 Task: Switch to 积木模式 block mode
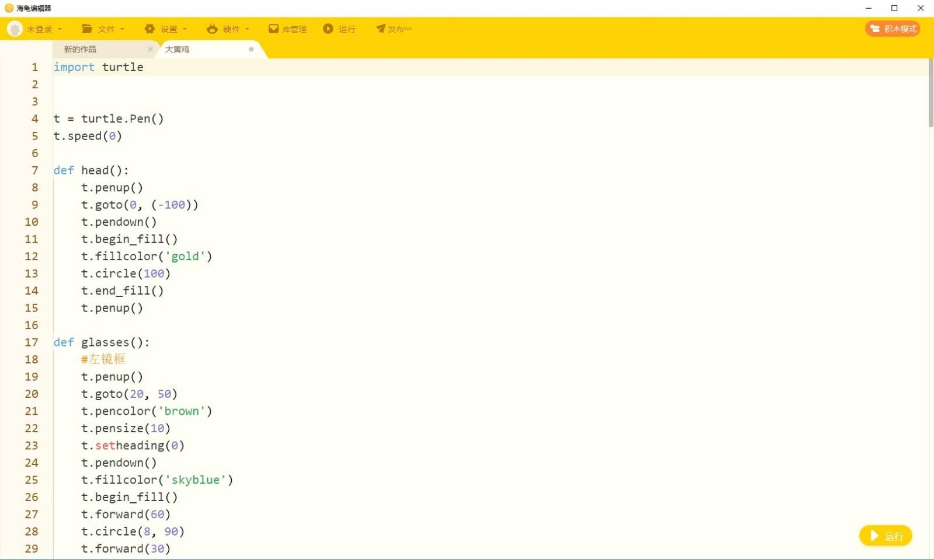point(893,29)
